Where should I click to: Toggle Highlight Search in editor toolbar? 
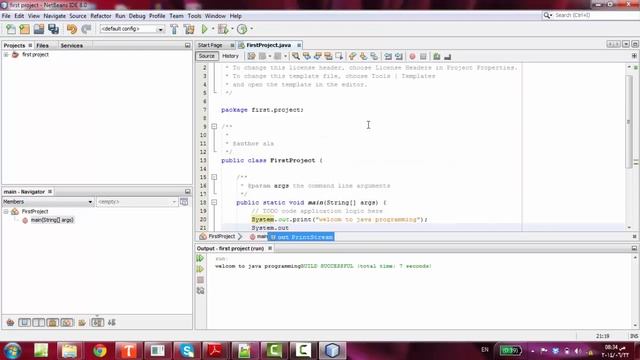tap(328, 56)
